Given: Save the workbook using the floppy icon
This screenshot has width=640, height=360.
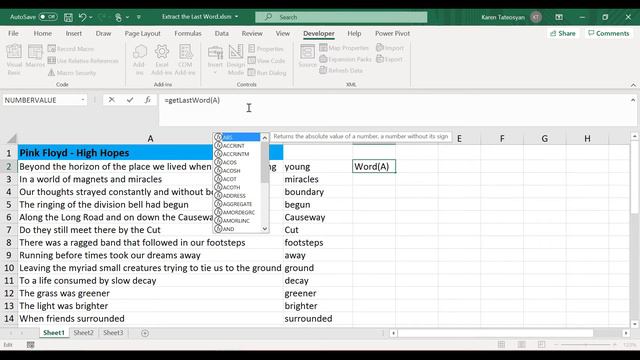Looking at the screenshot, I should pyautogui.click(x=68, y=17).
